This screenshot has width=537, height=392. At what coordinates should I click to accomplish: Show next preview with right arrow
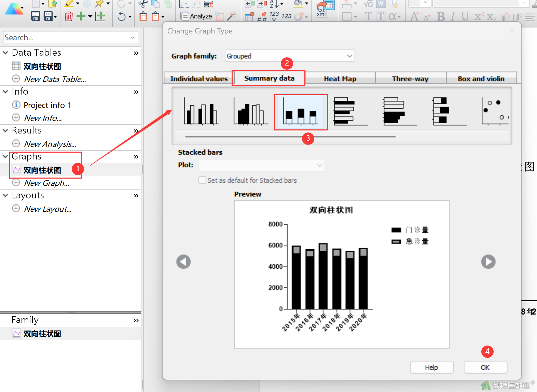[x=488, y=262]
